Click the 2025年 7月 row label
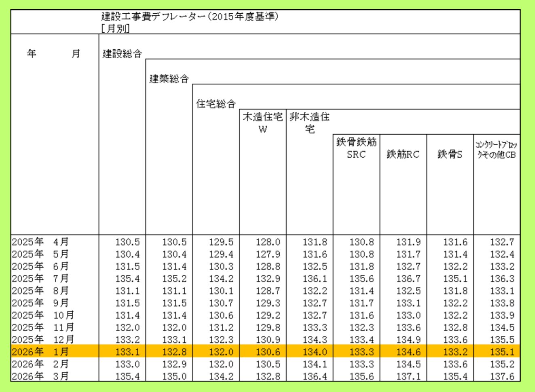 pos(40,278)
